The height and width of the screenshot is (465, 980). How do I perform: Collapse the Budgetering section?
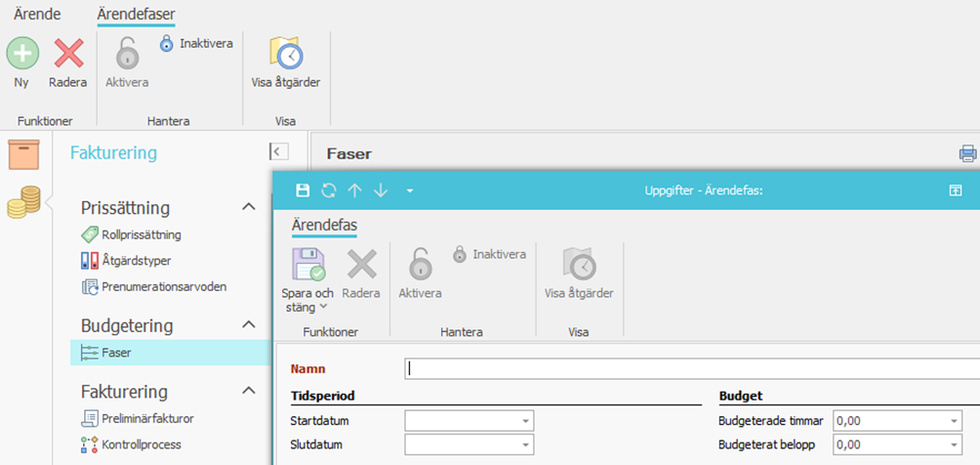click(249, 324)
